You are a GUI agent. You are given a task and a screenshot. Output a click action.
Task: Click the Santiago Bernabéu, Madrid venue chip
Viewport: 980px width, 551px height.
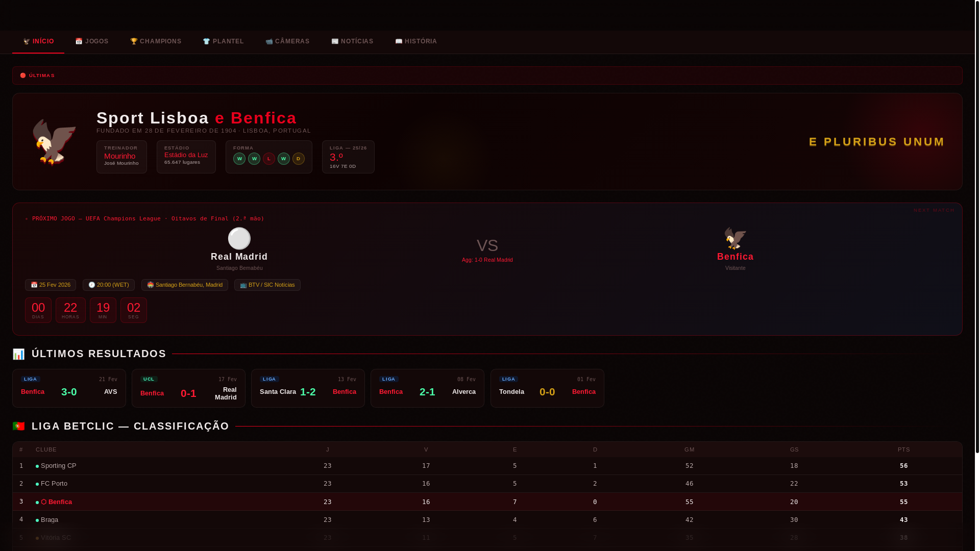(185, 285)
